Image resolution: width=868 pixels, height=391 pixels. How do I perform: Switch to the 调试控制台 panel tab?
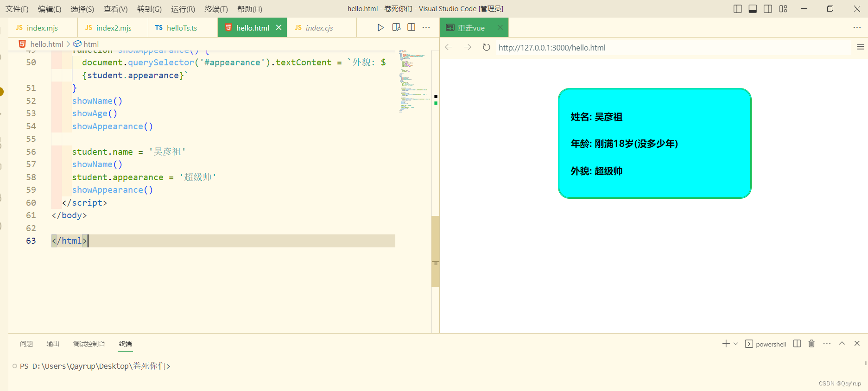click(x=89, y=344)
